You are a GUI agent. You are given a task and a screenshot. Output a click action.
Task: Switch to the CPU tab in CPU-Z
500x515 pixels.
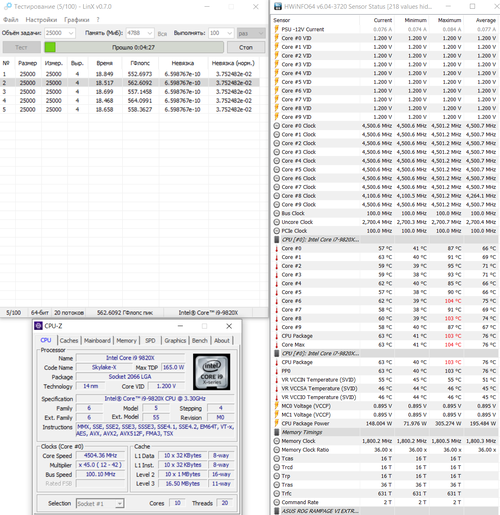(x=46, y=340)
